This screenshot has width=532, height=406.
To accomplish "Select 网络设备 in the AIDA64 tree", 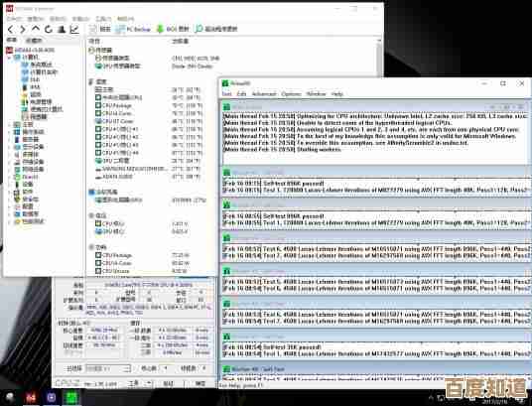I will (29, 170).
